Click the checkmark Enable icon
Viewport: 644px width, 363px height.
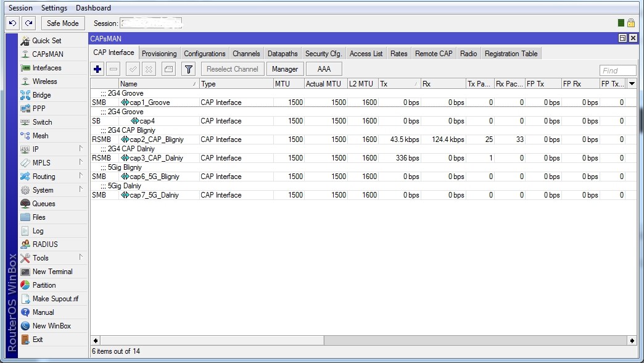point(133,69)
